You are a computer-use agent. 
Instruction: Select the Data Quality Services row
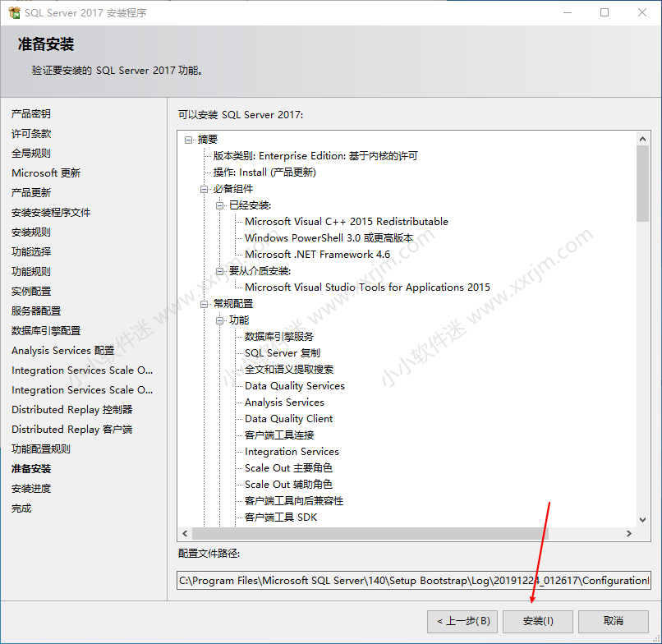click(295, 386)
